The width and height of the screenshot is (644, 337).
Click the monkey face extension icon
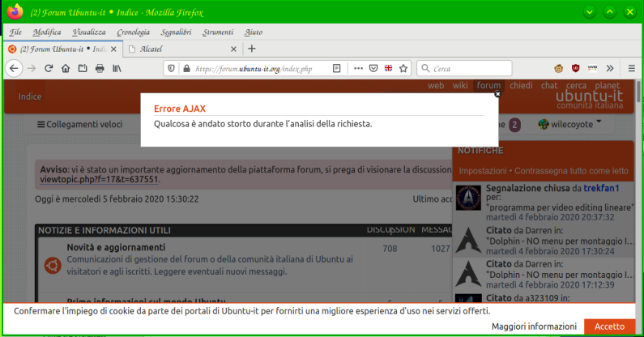point(559,69)
